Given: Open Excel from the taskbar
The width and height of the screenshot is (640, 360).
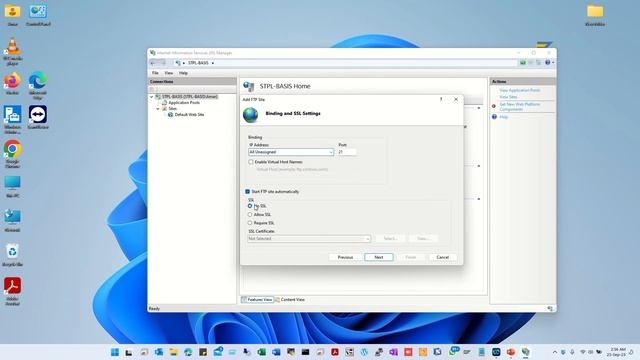Looking at the screenshot, I should coord(261,352).
